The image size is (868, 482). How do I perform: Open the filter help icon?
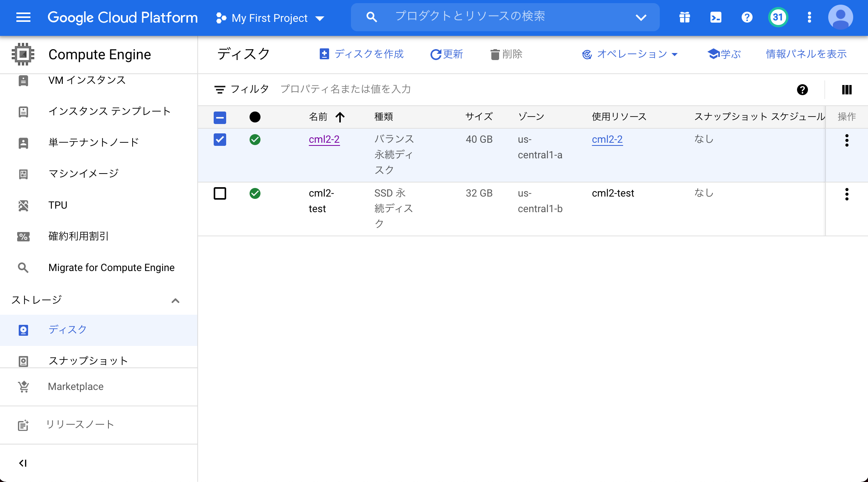[802, 90]
